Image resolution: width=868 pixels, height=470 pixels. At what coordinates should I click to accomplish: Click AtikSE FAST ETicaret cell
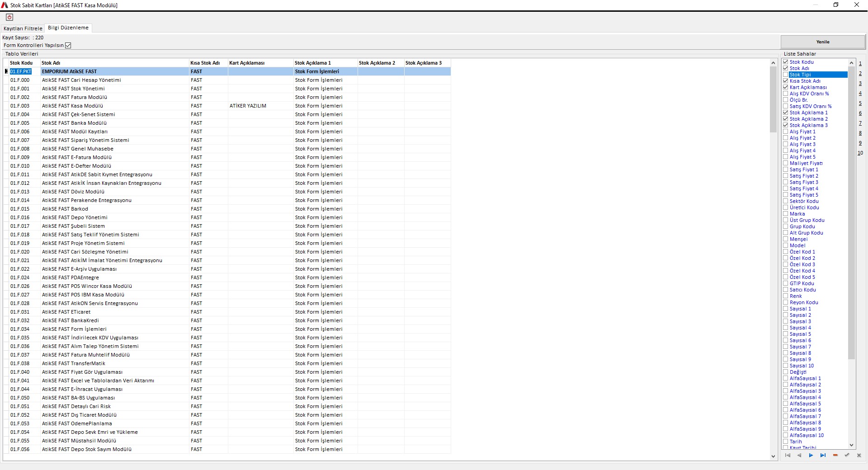[x=114, y=312]
